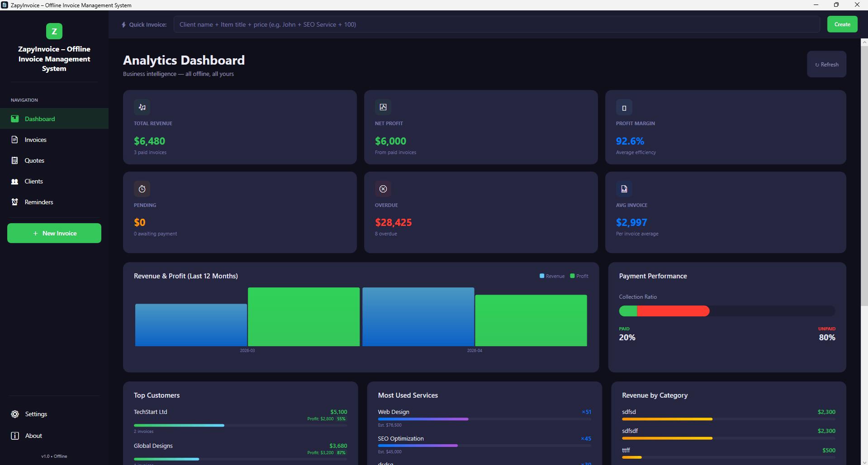
Task: Click the Profit legend green swatch
Action: point(572,276)
